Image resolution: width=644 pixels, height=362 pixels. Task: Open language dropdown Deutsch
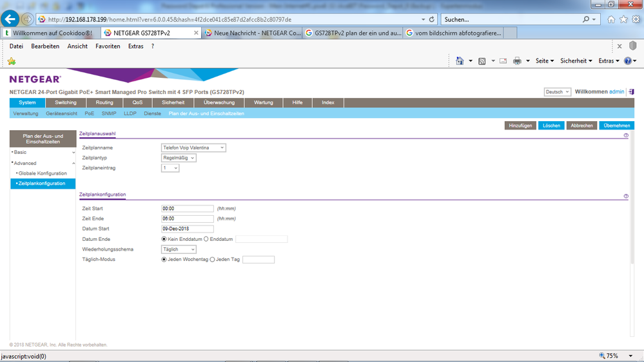tap(558, 92)
